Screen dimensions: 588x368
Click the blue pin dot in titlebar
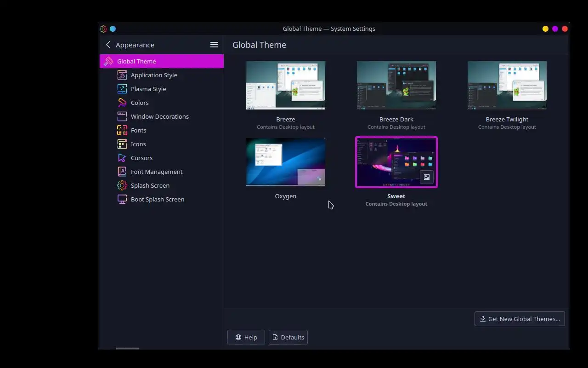(113, 29)
